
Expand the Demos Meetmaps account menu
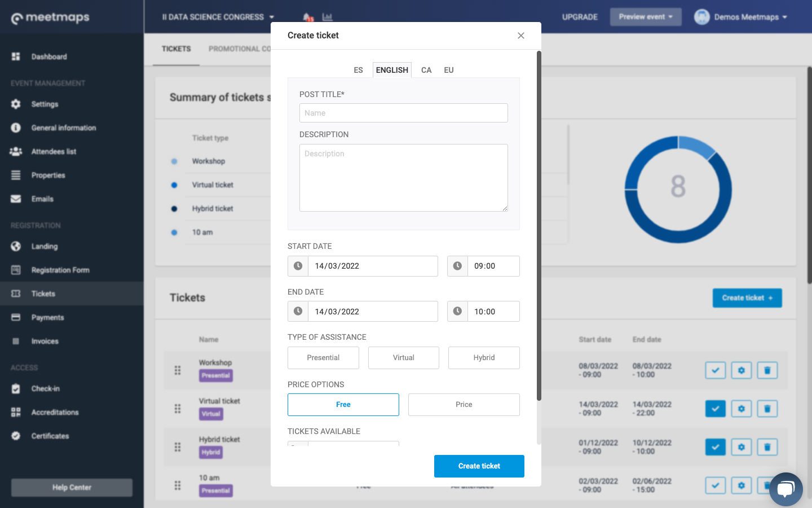[742, 17]
